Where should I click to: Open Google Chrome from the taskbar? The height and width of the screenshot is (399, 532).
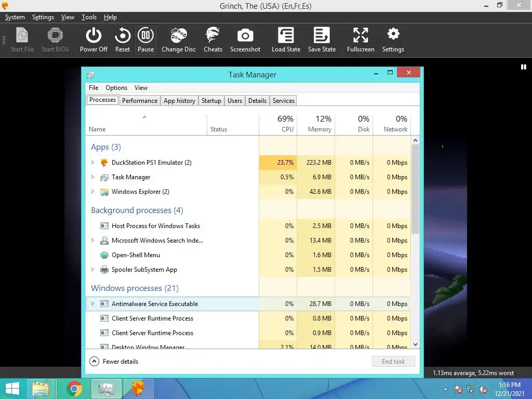(x=74, y=389)
